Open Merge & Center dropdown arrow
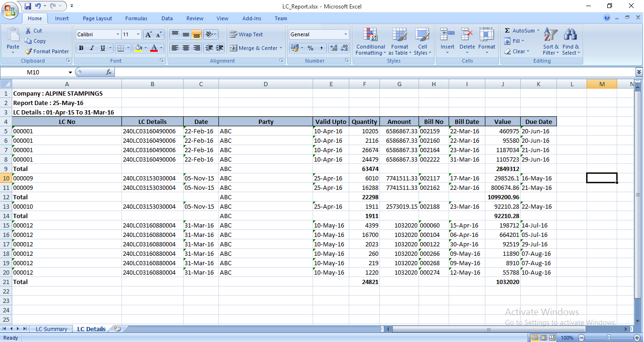This screenshot has height=342, width=644. click(281, 48)
